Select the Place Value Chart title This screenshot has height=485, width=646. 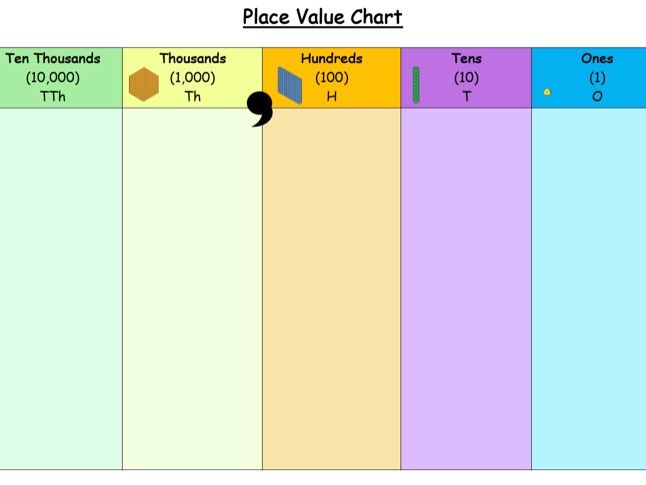[x=323, y=18]
